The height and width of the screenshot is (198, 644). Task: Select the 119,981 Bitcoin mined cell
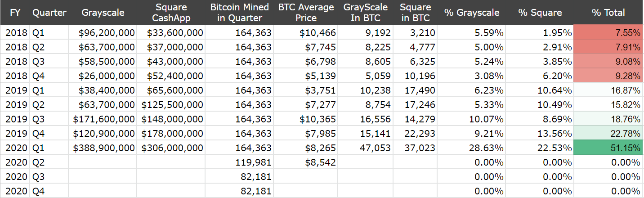tap(240, 162)
